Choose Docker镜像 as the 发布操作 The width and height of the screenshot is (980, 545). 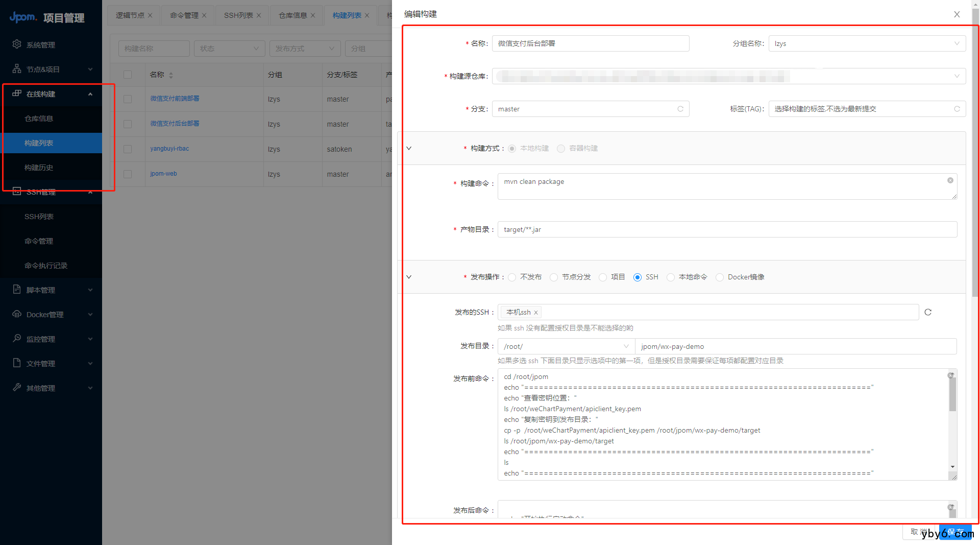720,277
